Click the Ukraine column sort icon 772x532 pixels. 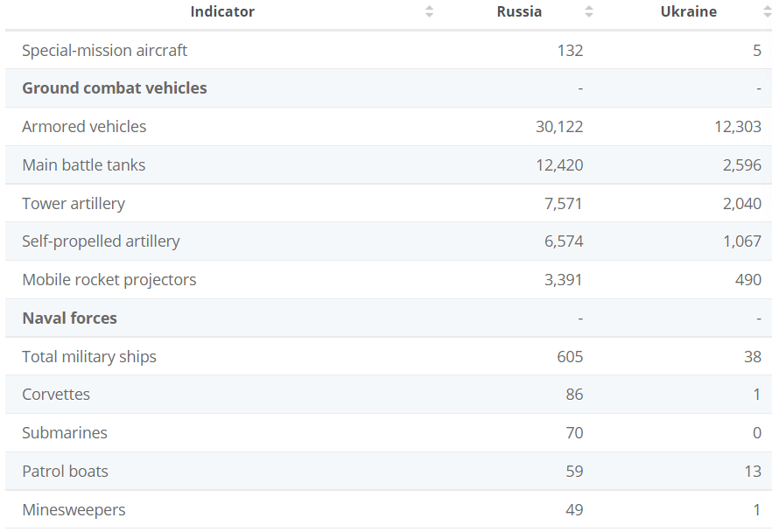pos(767,11)
